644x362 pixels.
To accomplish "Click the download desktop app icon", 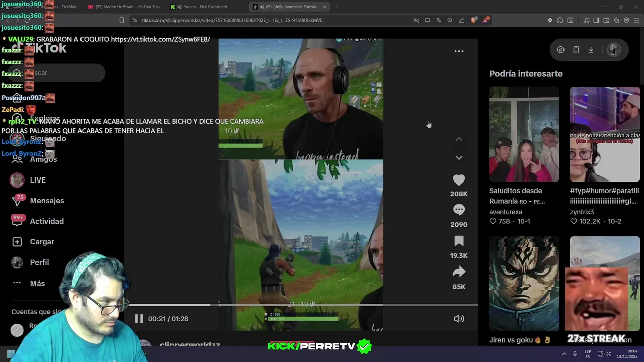I will coord(591,50).
